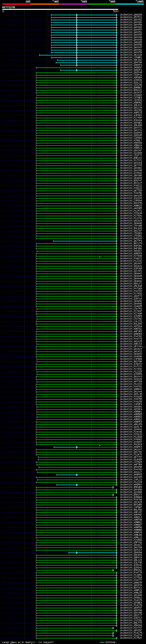Click the cyan alignment bar for UniRef100_Q461R4
This screenshot has height=644, width=146.
[x=84, y=15]
